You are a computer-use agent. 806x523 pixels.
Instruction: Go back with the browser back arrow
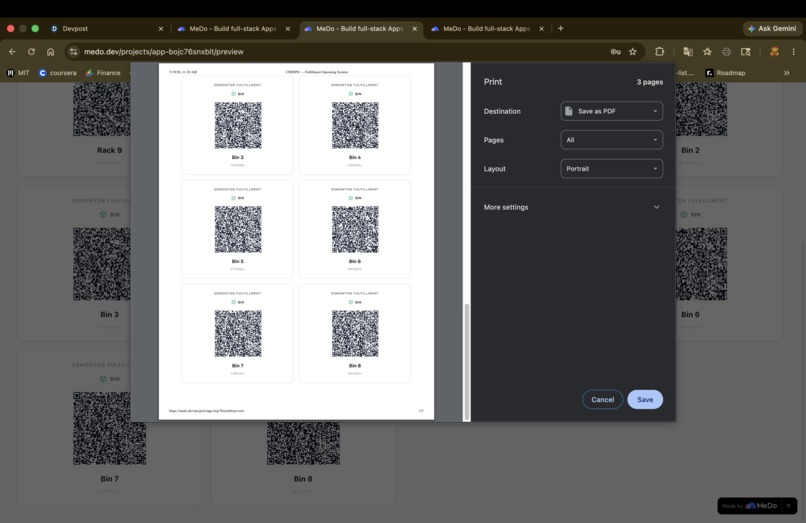tap(12, 51)
